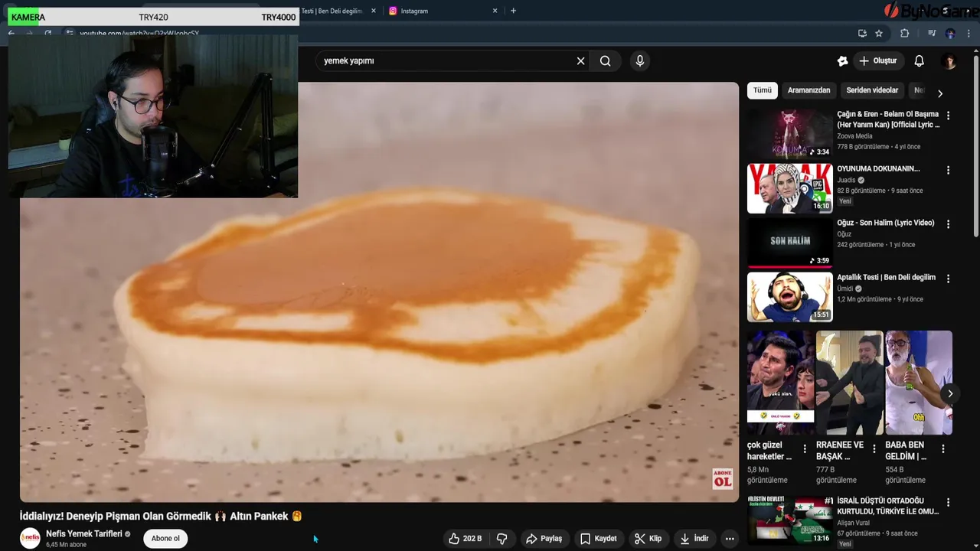Open 'Aptallık Testi | Ben Deli degilim' title

tap(886, 277)
